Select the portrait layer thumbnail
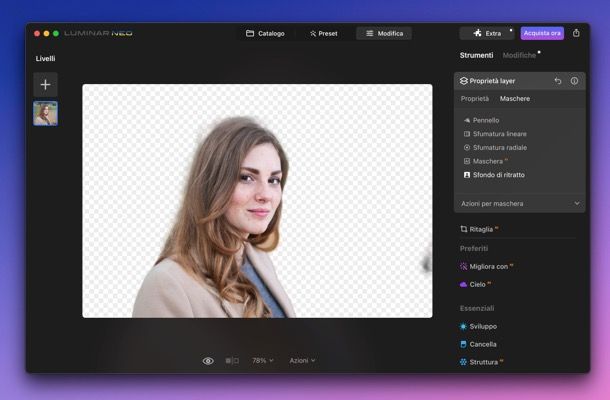610x400 pixels. pos(46,113)
